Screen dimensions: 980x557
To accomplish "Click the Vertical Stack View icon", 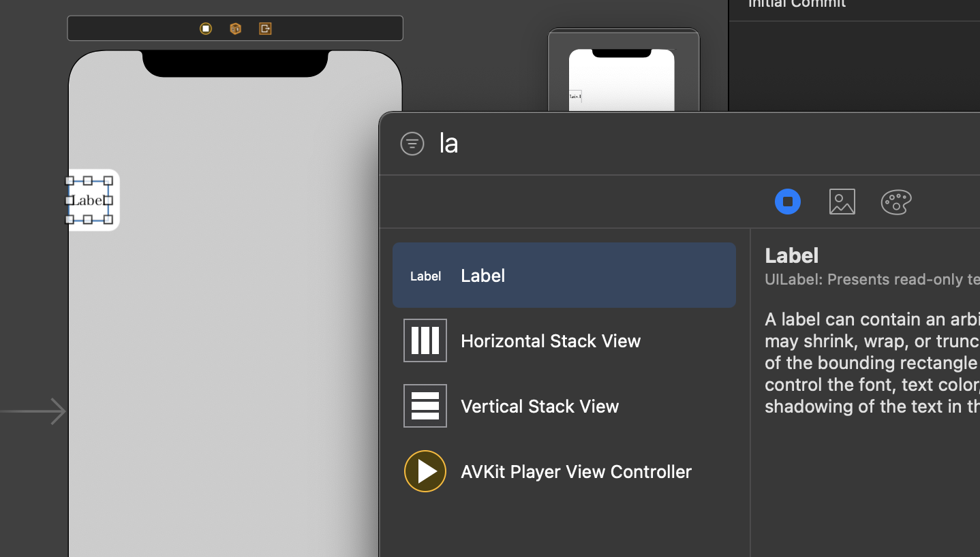I will pyautogui.click(x=425, y=406).
